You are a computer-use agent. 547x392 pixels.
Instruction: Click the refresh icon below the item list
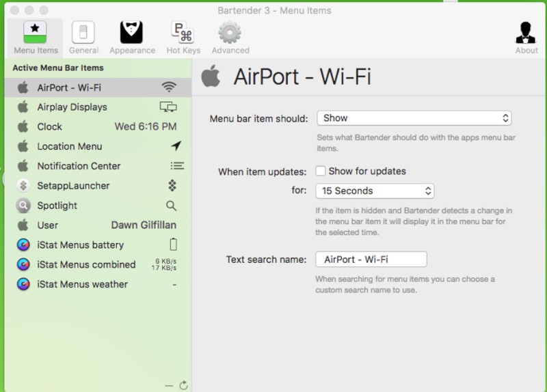183,385
